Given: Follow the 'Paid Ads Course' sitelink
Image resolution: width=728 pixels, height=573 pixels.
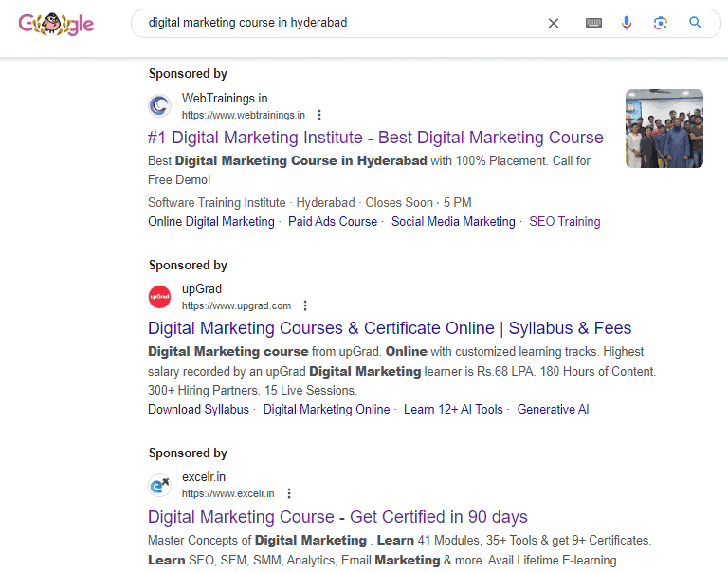Looking at the screenshot, I should (333, 221).
